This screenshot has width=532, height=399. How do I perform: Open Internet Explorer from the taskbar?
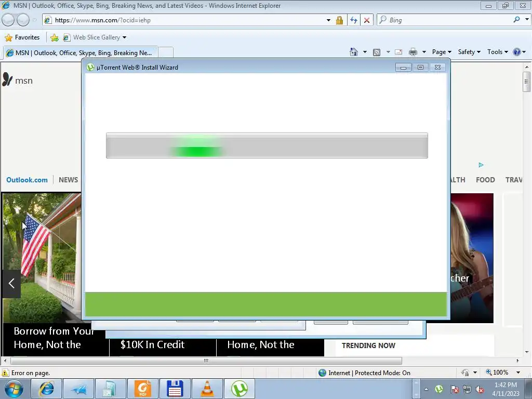tap(46, 389)
